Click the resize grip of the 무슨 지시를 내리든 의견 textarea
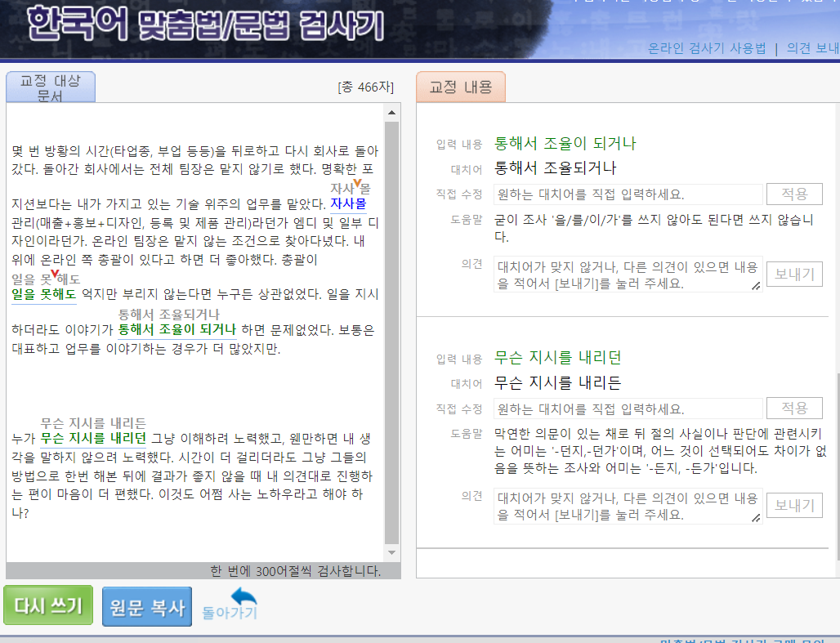The image size is (840, 643). (756, 518)
